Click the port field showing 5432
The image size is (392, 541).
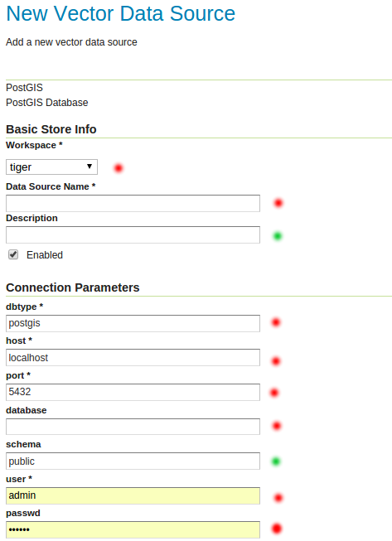click(133, 392)
